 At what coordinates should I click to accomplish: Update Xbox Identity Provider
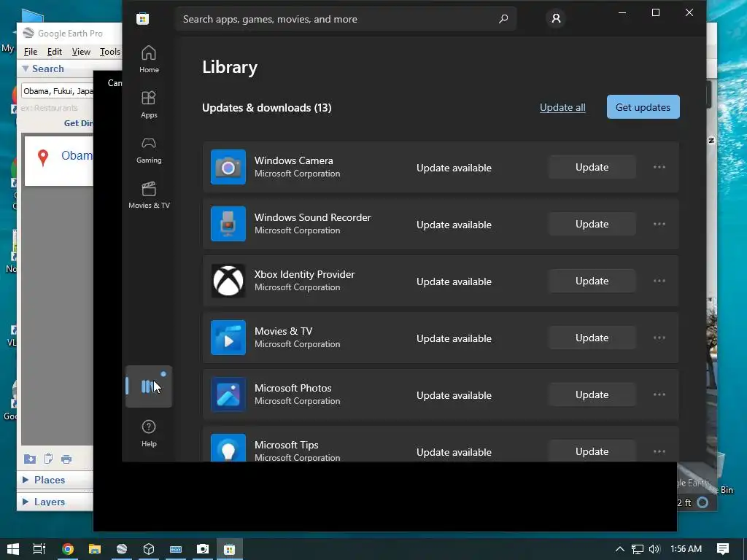[592, 281]
